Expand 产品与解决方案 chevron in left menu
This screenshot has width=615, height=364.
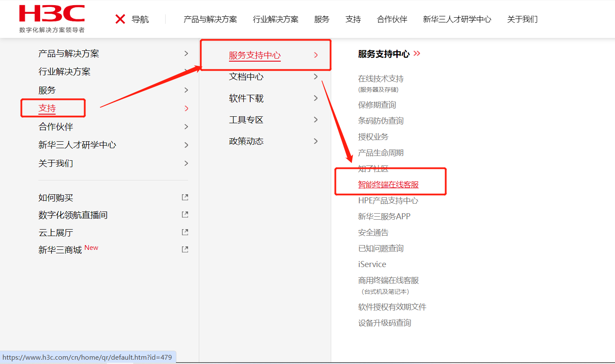[x=186, y=53]
